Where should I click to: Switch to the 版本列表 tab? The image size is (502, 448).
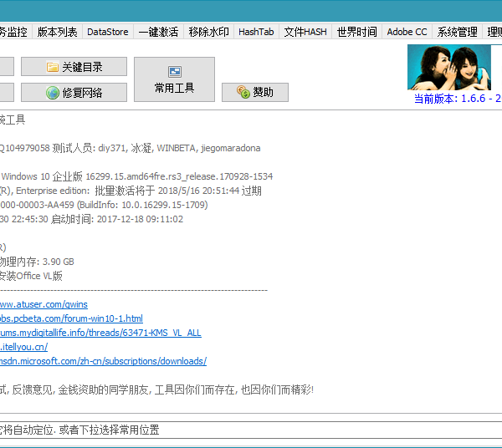tap(58, 32)
